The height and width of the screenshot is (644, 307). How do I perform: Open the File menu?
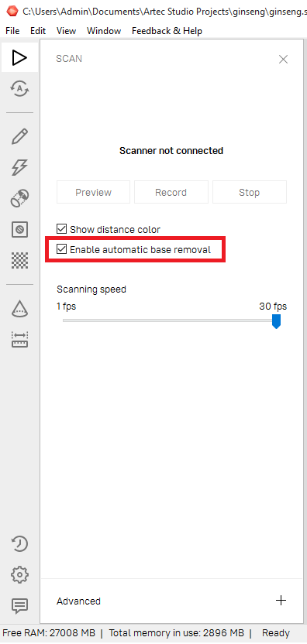(x=12, y=31)
